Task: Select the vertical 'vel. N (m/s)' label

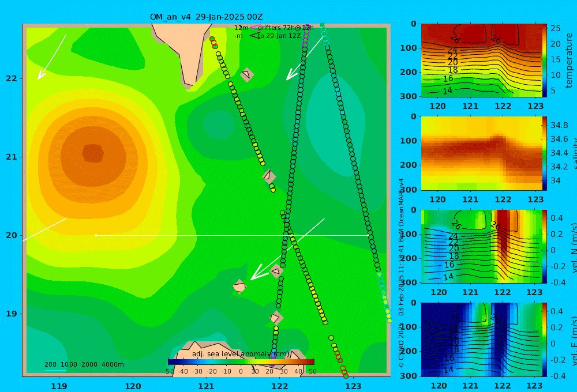Action: [x=574, y=247]
